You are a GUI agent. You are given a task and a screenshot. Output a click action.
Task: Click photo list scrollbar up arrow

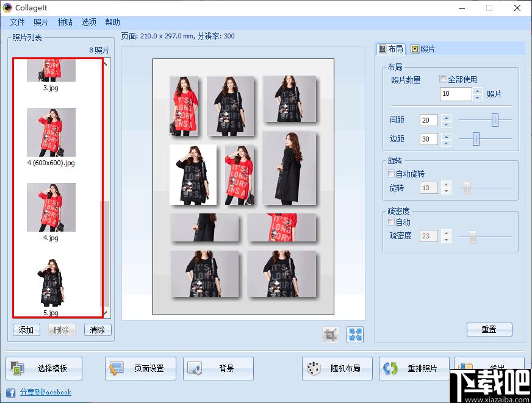tap(106, 64)
